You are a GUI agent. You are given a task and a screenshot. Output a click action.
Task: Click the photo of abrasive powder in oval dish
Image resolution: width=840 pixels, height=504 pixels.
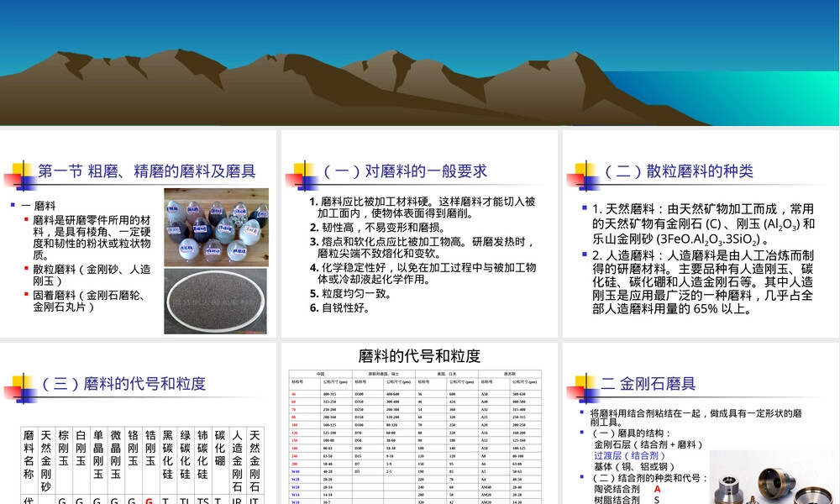(x=215, y=301)
